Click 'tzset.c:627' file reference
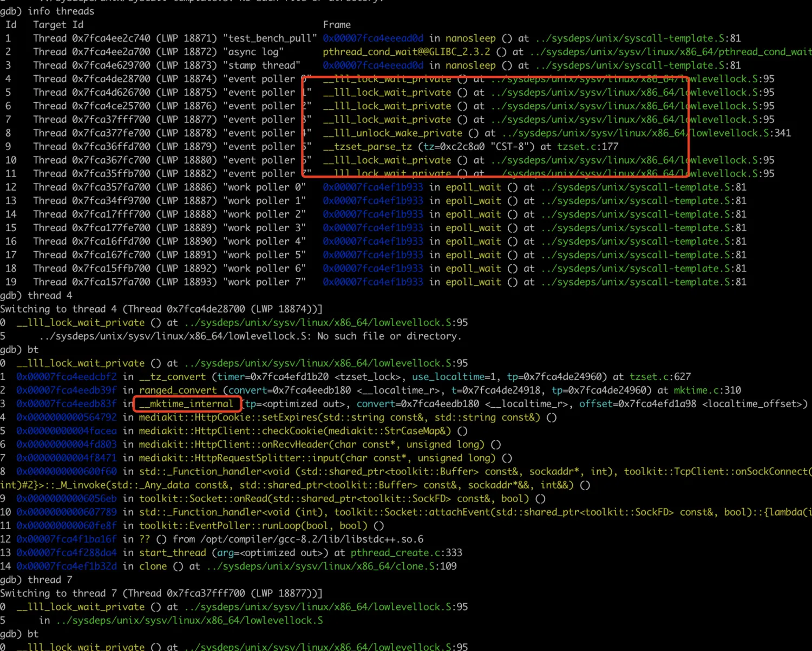The image size is (812, 651). click(x=660, y=376)
